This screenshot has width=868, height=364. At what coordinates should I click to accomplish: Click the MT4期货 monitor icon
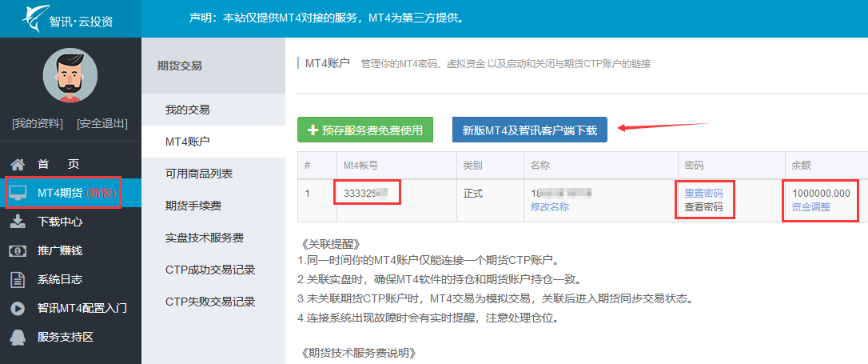pos(18,193)
